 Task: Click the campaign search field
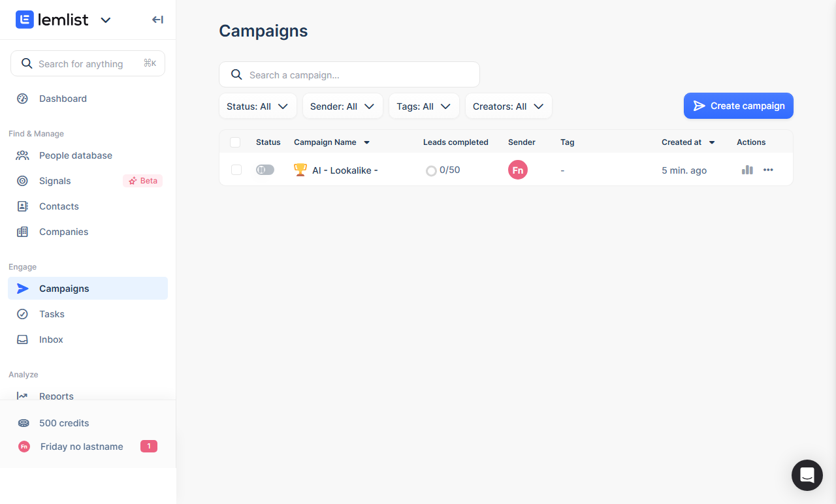coord(349,74)
